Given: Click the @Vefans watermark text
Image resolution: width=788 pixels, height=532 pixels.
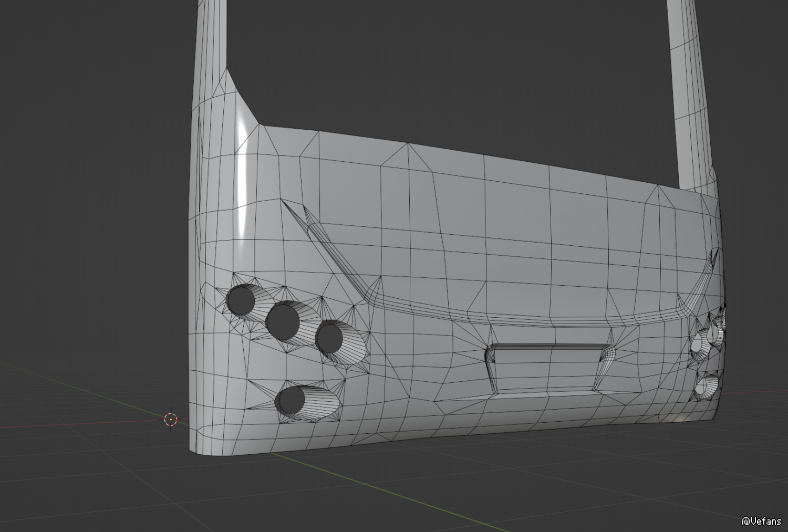Looking at the screenshot, I should point(761,521).
